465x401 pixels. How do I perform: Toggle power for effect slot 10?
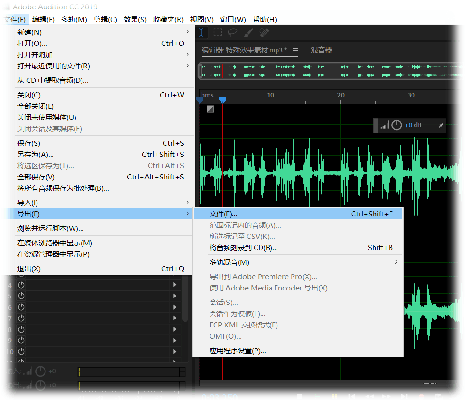click(x=21, y=352)
